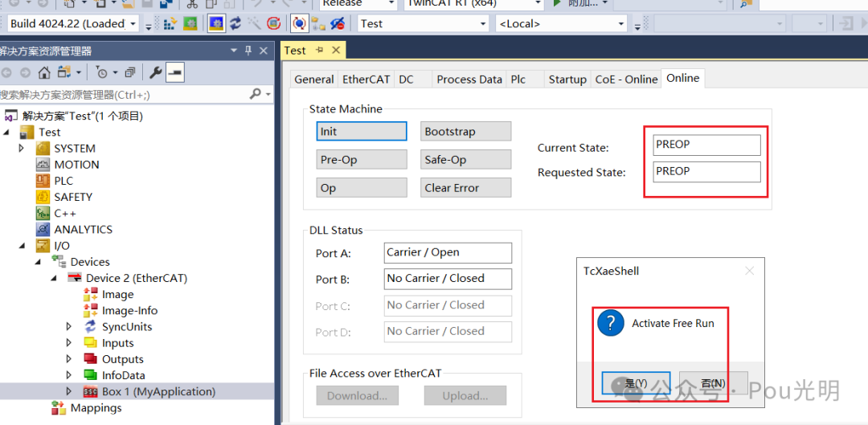Toggle the Preview Selected Items button
868x425 pixels.
pos(175,72)
